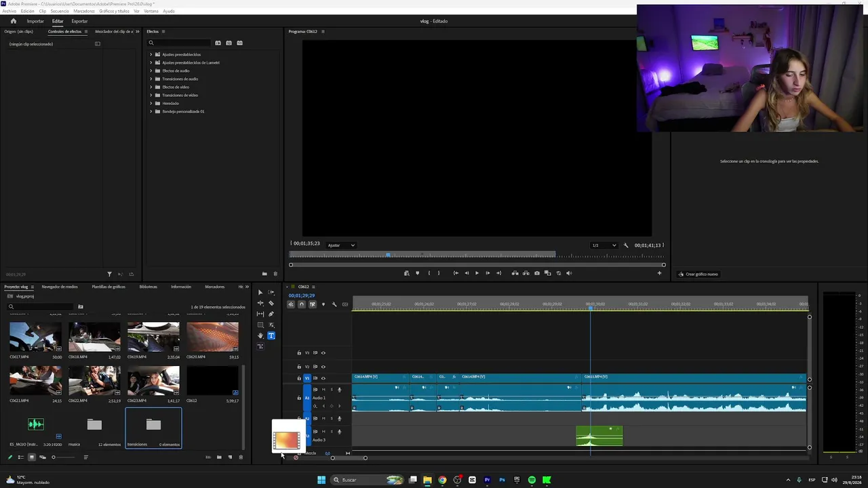The width and height of the screenshot is (868, 488).
Task: Click the Program monitor playhead marker
Action: (388, 255)
